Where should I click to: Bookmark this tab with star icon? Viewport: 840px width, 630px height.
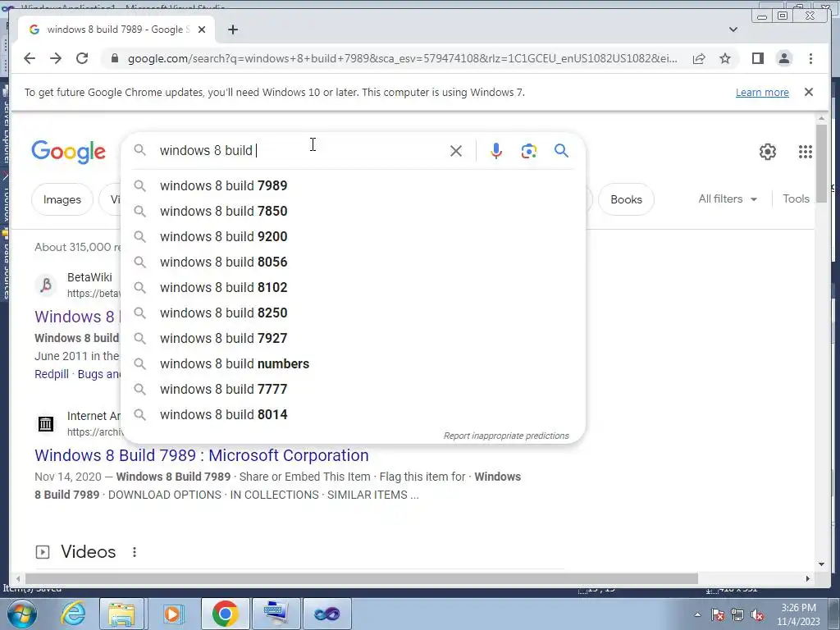click(x=725, y=58)
